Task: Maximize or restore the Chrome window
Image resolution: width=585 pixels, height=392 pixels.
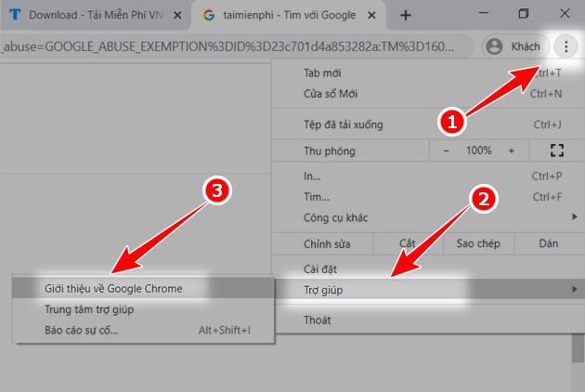Action: coord(524,13)
